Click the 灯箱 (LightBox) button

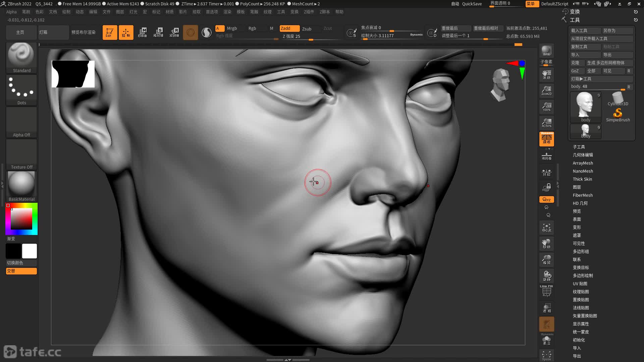click(53, 33)
